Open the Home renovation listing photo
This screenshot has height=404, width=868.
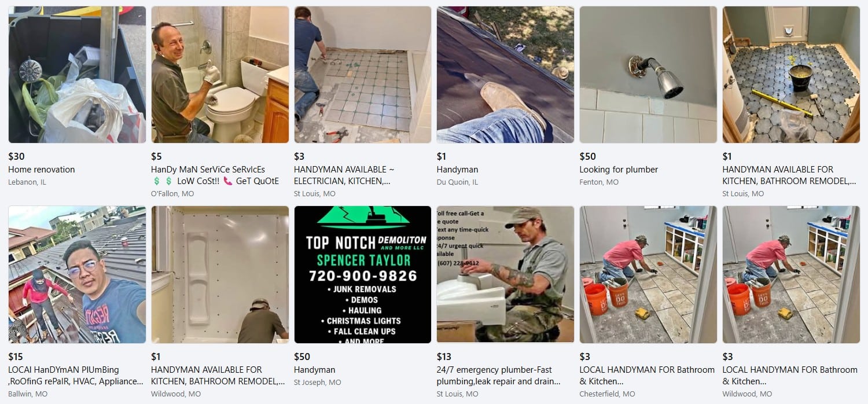coord(77,75)
